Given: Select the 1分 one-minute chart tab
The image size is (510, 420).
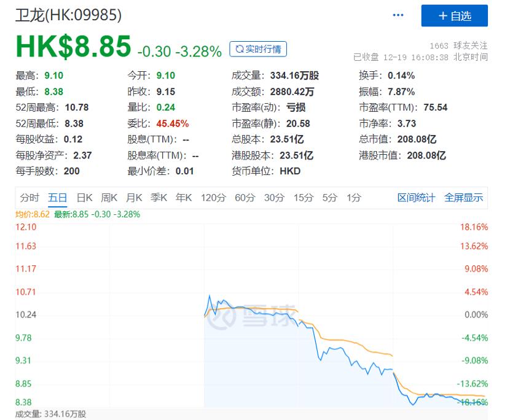Looking at the screenshot, I should click(x=352, y=198).
